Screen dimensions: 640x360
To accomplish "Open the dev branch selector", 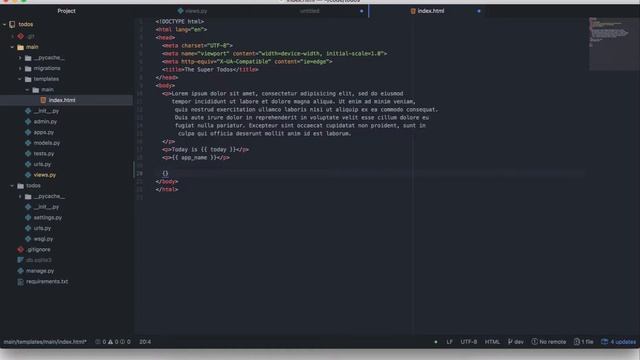I will click(516, 342).
